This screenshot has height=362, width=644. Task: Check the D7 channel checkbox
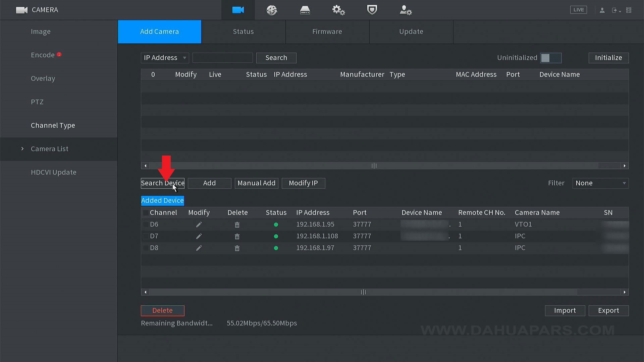pos(146,236)
